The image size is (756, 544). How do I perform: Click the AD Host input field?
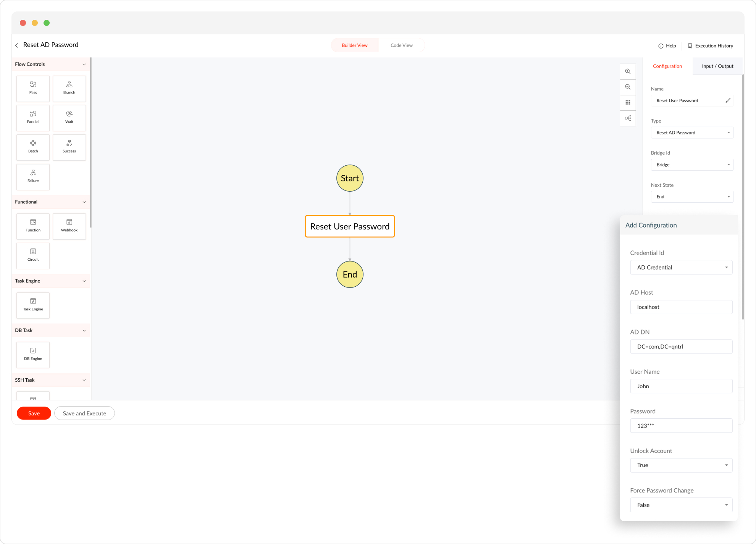click(681, 307)
